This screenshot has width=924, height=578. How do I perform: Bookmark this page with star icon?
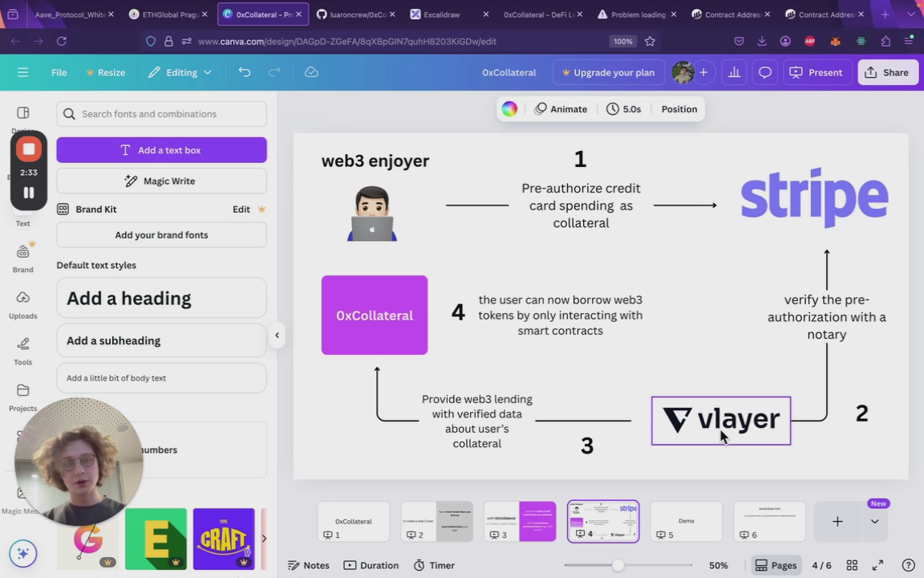(650, 41)
